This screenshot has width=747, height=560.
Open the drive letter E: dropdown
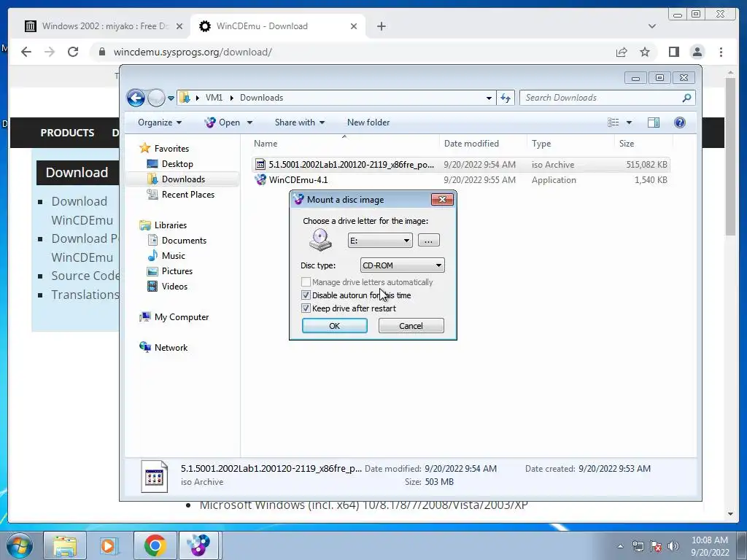tap(379, 241)
